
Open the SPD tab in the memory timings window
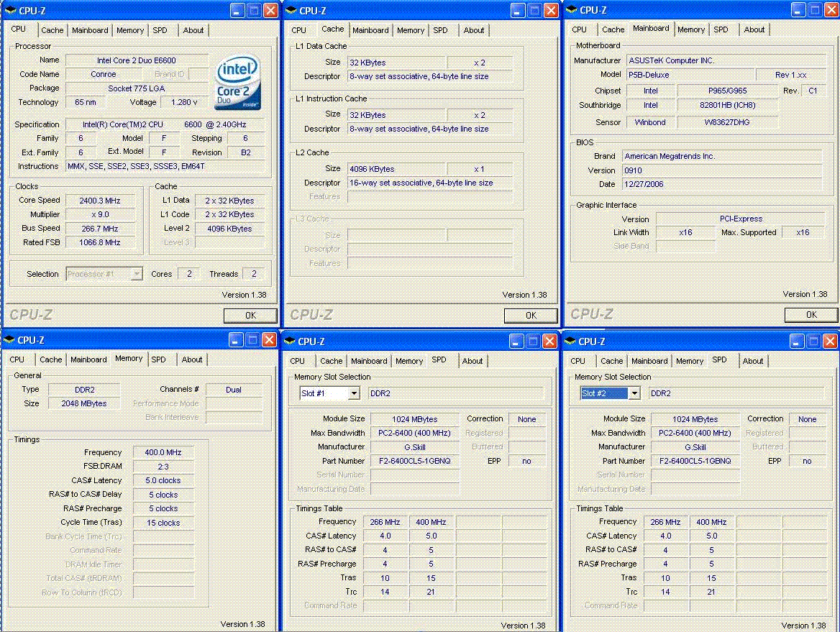(x=158, y=360)
